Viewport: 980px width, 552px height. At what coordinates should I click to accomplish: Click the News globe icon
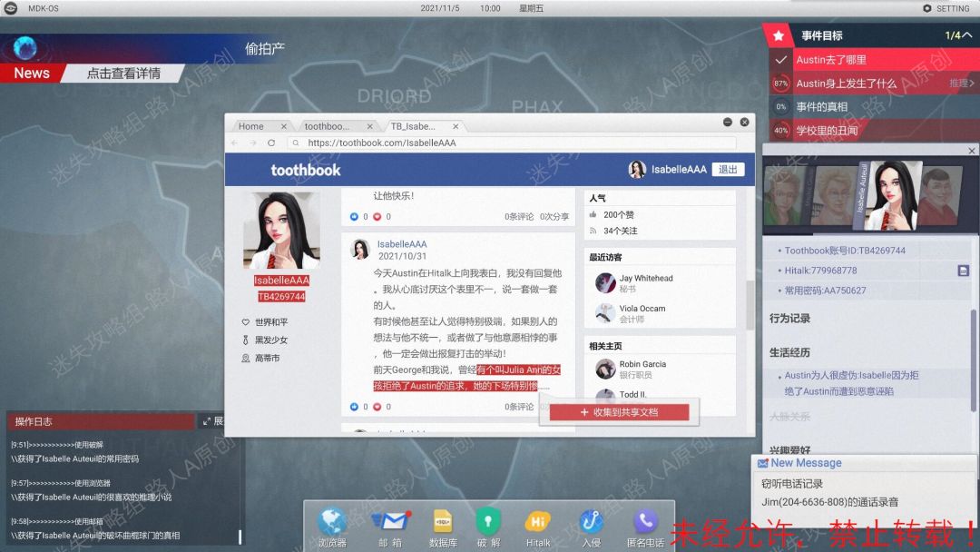(25, 47)
